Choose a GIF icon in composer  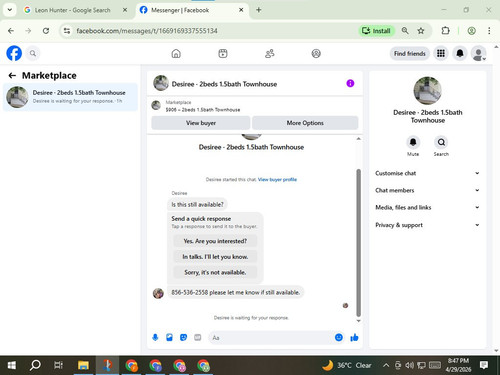point(198,338)
